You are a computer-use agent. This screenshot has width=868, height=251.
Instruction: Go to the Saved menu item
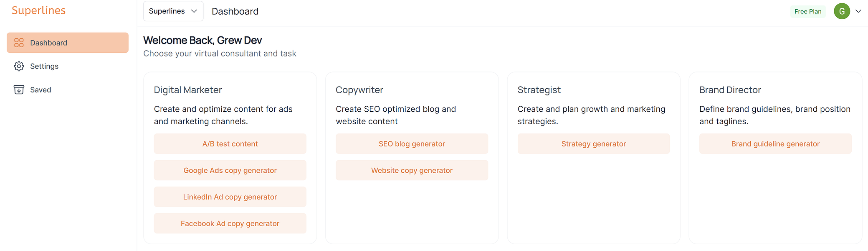click(x=40, y=90)
